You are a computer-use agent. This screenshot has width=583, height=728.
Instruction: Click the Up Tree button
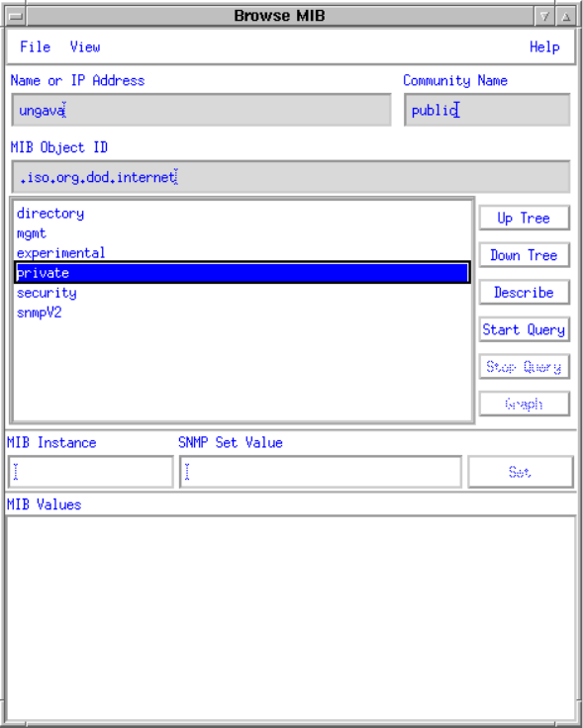(524, 218)
